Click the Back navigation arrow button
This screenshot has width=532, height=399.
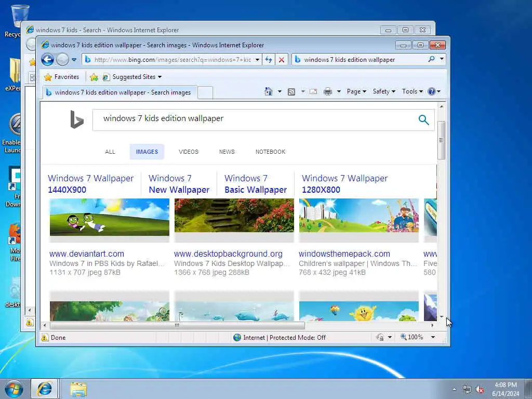pos(47,60)
